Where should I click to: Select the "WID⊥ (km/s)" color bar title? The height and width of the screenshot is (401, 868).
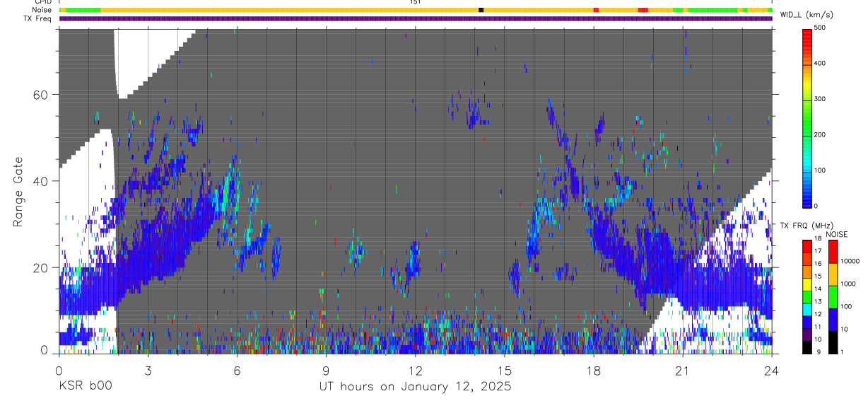tap(807, 14)
